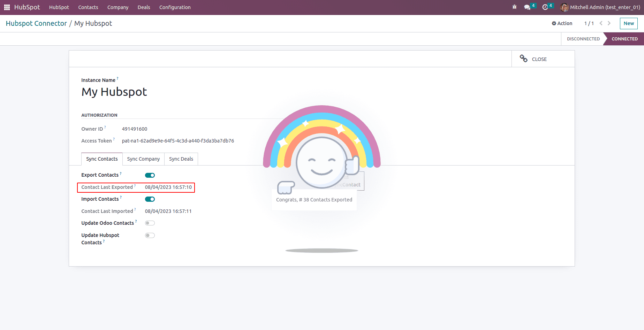
Task: Click help mark next to Instance Name
Action: point(118,78)
